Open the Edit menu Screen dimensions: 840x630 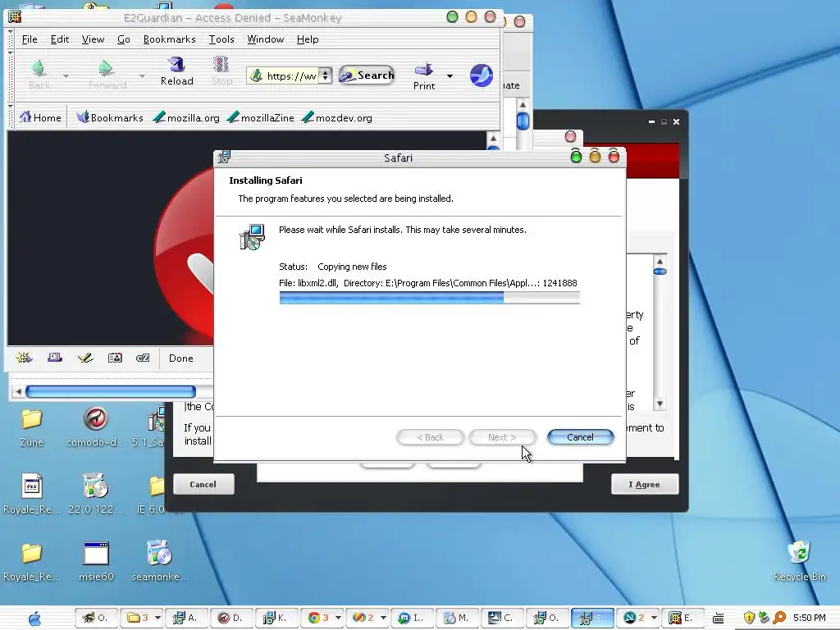(59, 39)
